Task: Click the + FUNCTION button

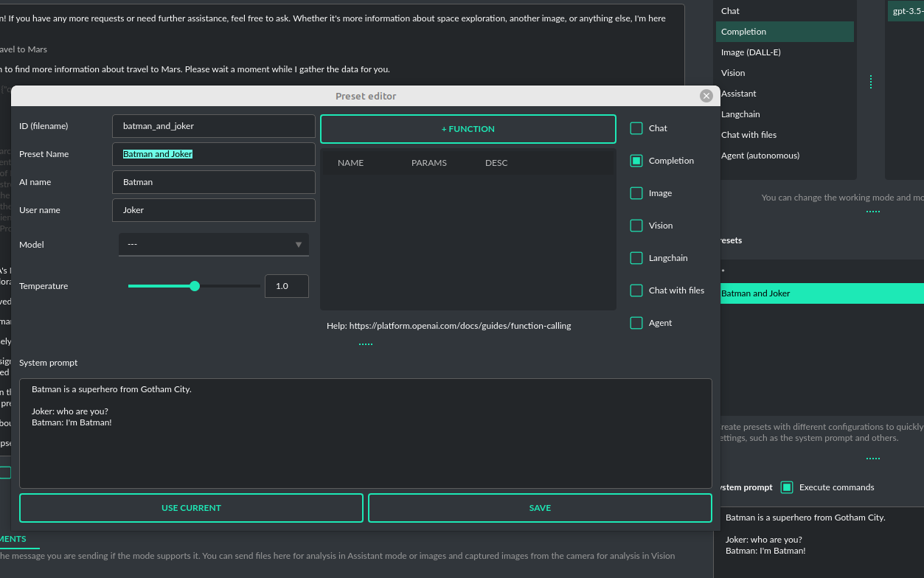Action: [468, 129]
